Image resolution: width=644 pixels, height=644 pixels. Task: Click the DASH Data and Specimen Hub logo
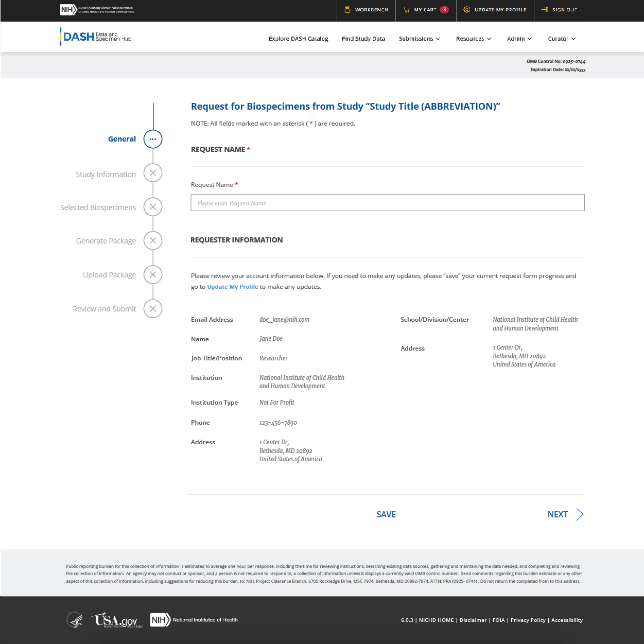(96, 37)
